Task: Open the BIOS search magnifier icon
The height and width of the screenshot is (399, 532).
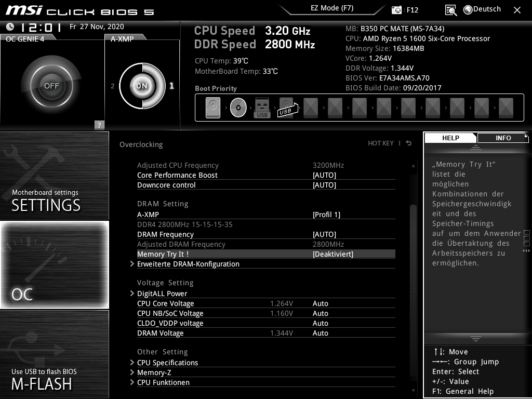Action: [450, 10]
